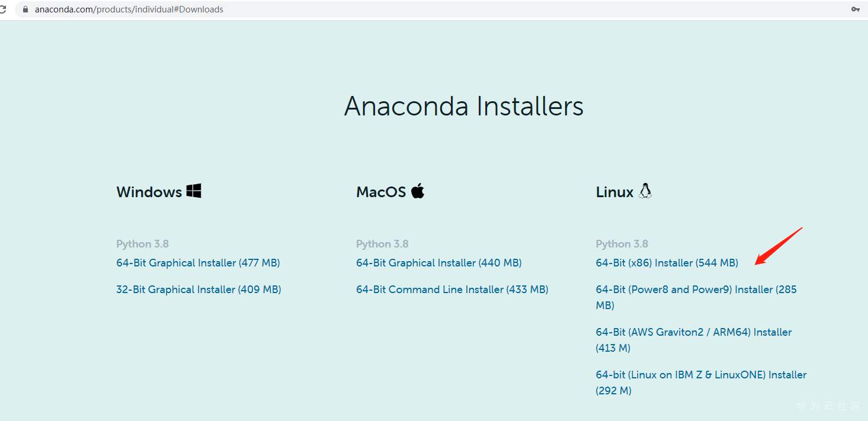Download Linux 64-Bit (x86) Installer (544 MB)
Viewport: 868px width, 421px height.
[667, 263]
